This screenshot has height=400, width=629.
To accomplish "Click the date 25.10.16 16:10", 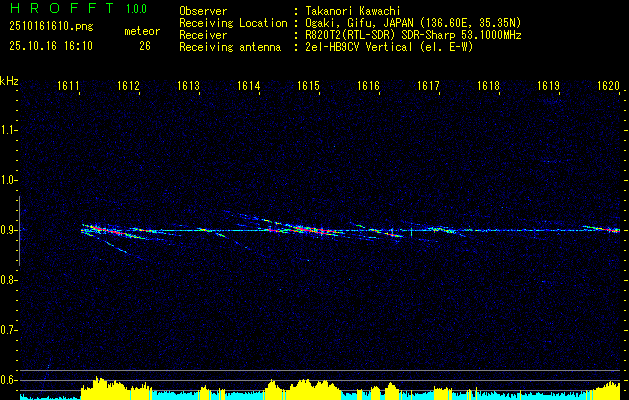I will click(x=51, y=46).
